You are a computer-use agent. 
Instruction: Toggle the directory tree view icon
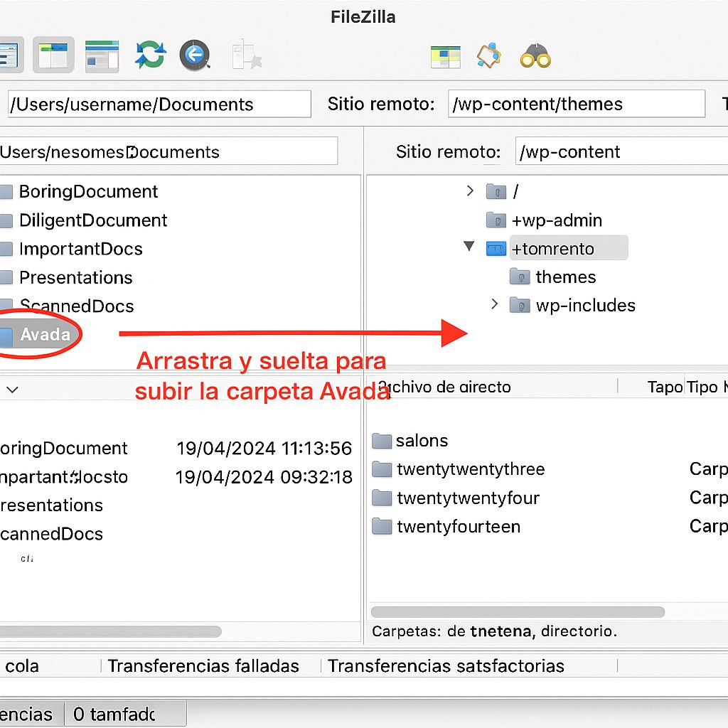click(102, 55)
